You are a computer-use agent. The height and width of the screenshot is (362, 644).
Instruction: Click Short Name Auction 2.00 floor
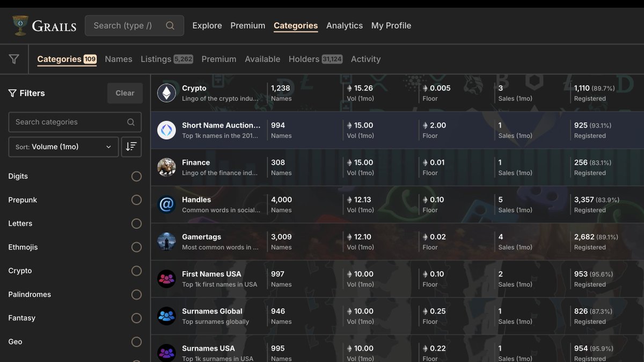pos(438,125)
